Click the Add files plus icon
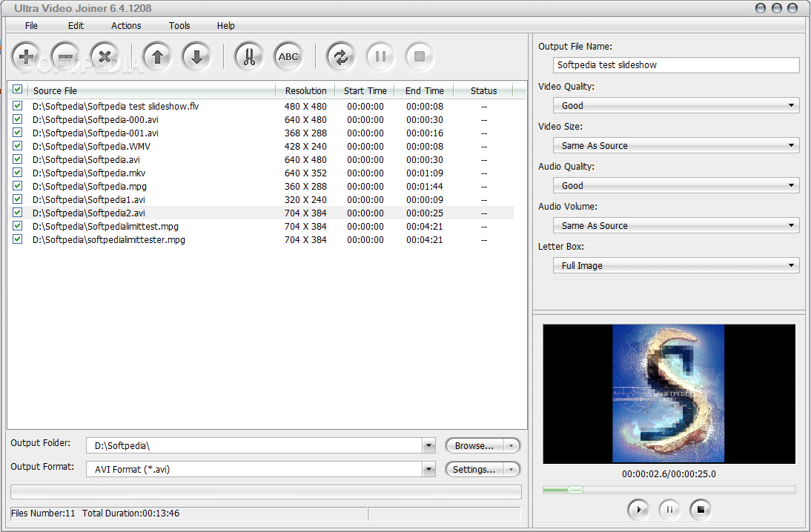This screenshot has height=532, width=811. (26, 56)
